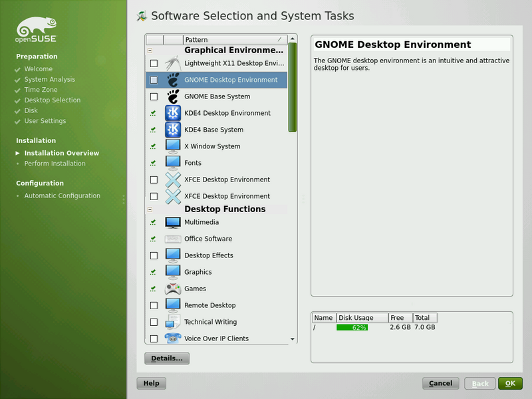
Task: Open the Help button
Action: pyautogui.click(x=152, y=384)
